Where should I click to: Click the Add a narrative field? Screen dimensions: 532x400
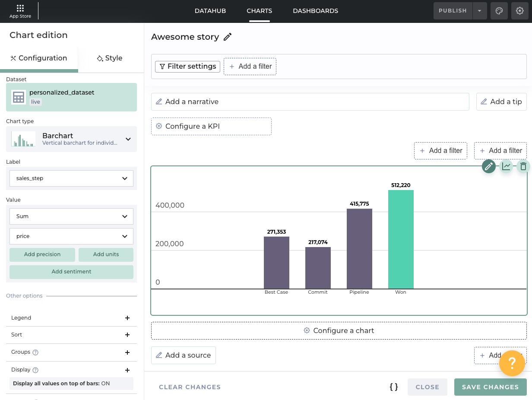pos(310,102)
